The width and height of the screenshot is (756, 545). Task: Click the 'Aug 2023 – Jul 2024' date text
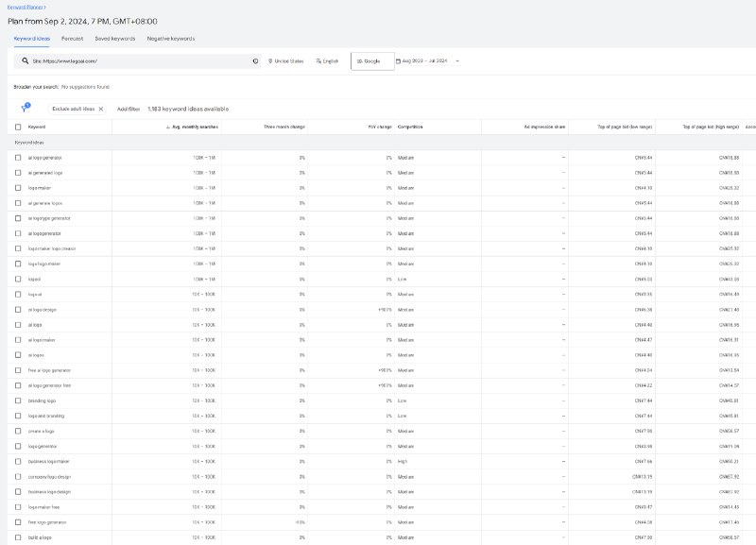(x=424, y=61)
